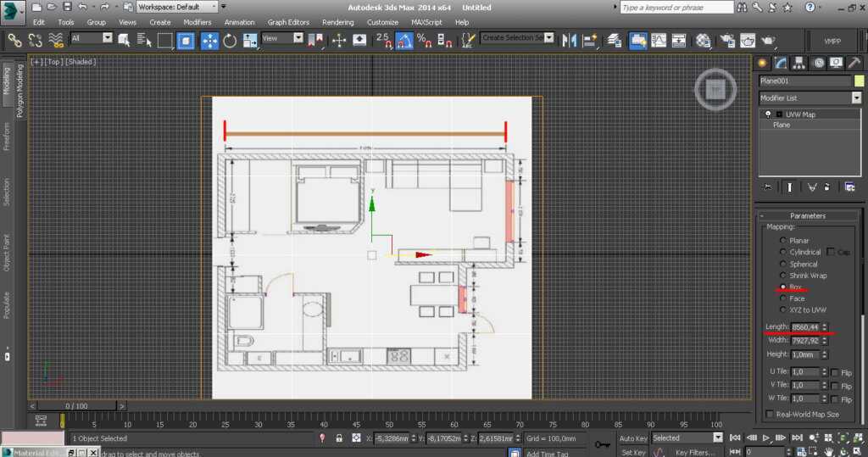Open the Curve Editor toolbar icon
The height and width of the screenshot is (457, 868).
click(658, 40)
